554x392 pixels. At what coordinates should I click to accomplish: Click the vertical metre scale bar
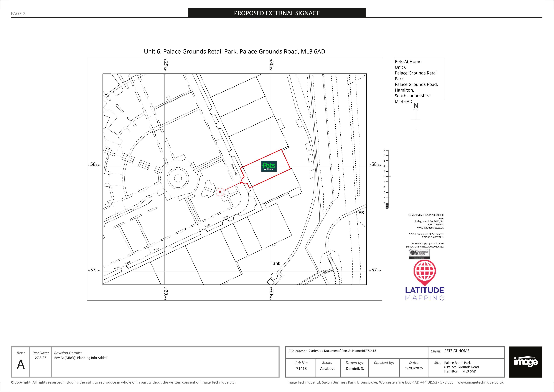pyautogui.click(x=387, y=179)
